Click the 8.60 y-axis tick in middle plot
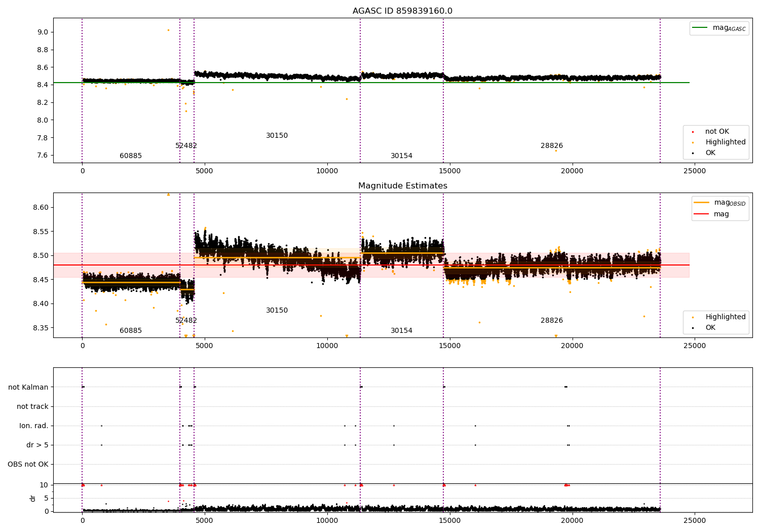760x532 pixels. click(41, 208)
